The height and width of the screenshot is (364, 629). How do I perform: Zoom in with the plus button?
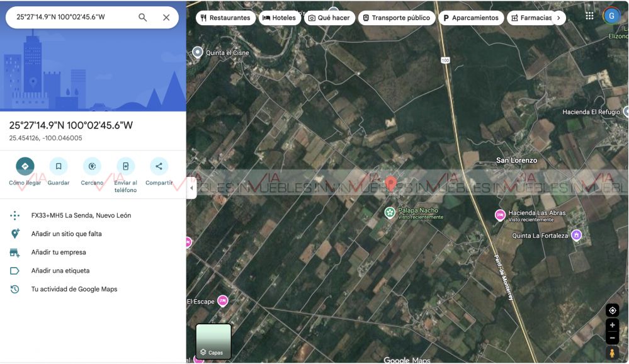pyautogui.click(x=612, y=326)
